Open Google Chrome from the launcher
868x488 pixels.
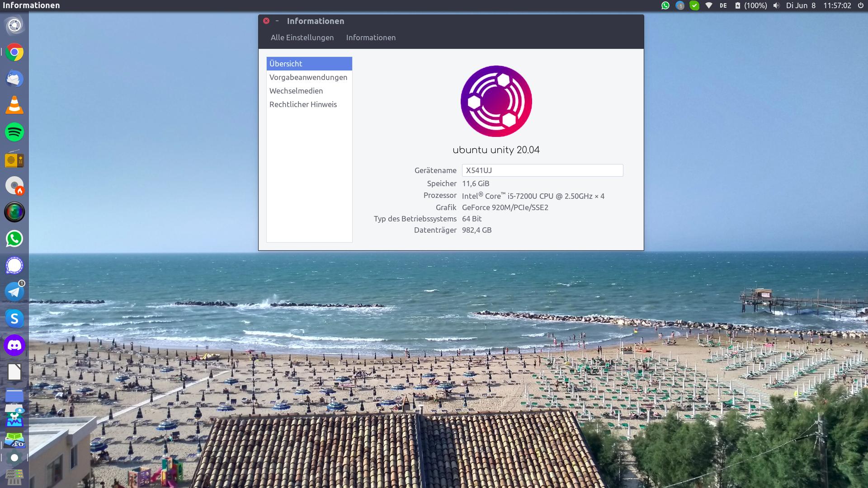[14, 52]
